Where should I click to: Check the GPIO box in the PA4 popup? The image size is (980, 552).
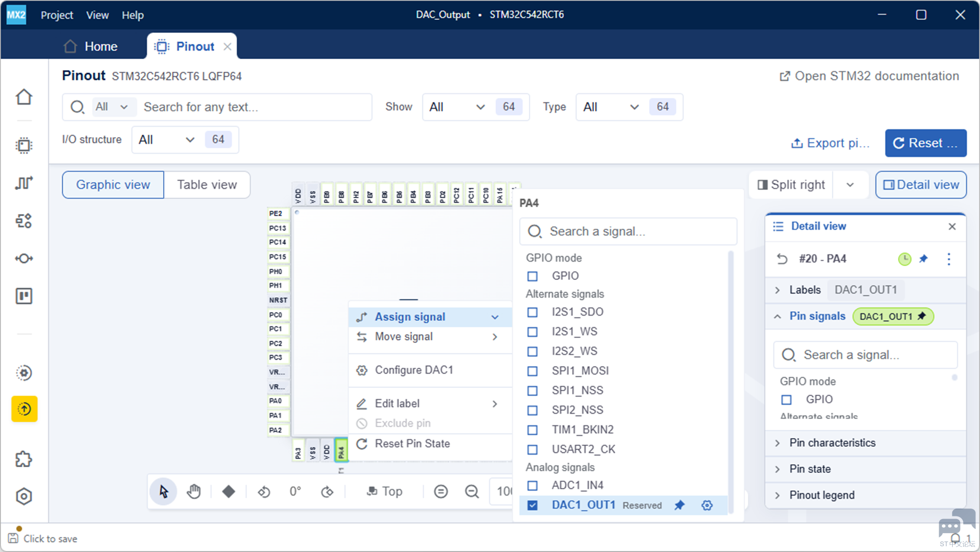[x=532, y=276]
